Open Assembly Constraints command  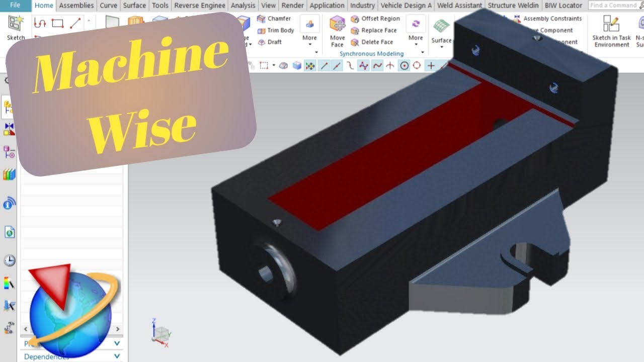point(548,19)
